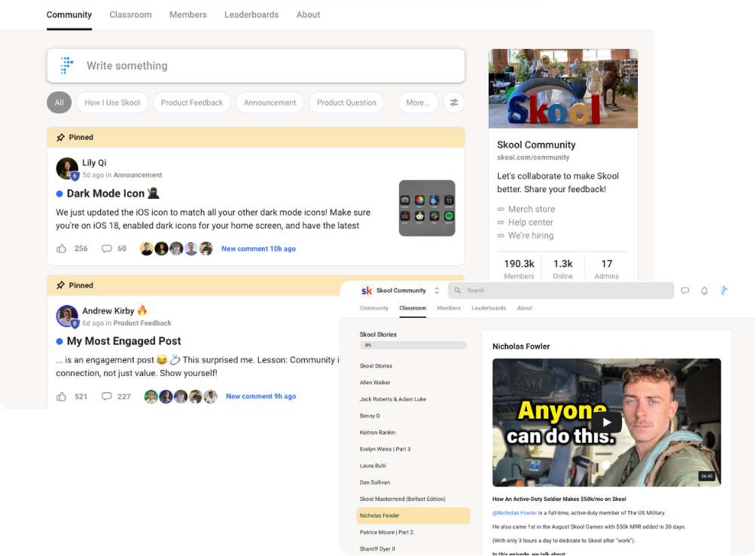Click the 17 Admins stat
756x556 pixels.
(607, 270)
